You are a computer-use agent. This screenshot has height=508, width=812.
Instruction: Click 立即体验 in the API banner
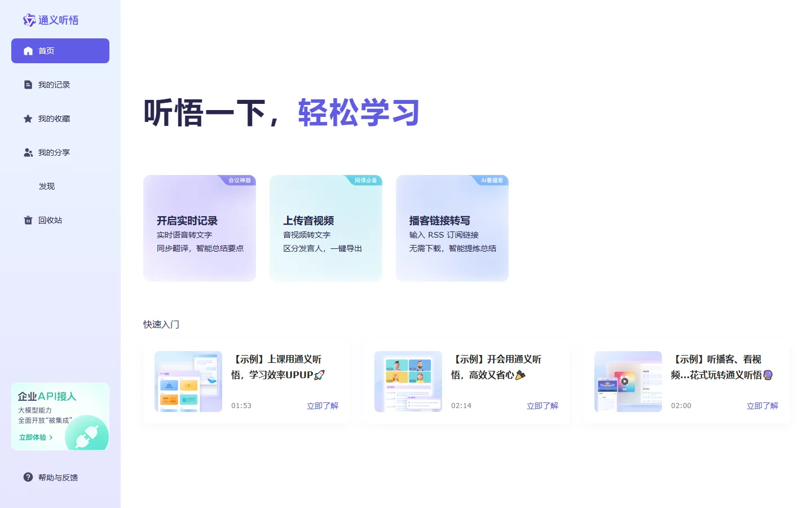pyautogui.click(x=36, y=437)
